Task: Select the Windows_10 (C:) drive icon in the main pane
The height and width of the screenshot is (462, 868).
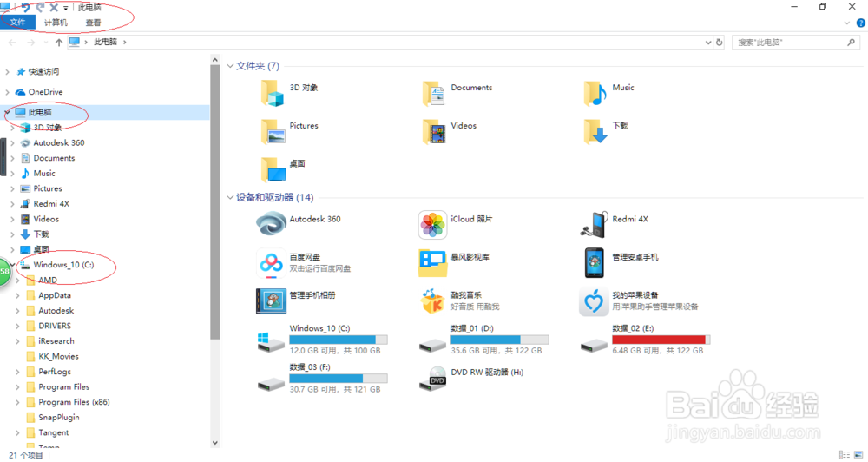Action: (x=271, y=340)
